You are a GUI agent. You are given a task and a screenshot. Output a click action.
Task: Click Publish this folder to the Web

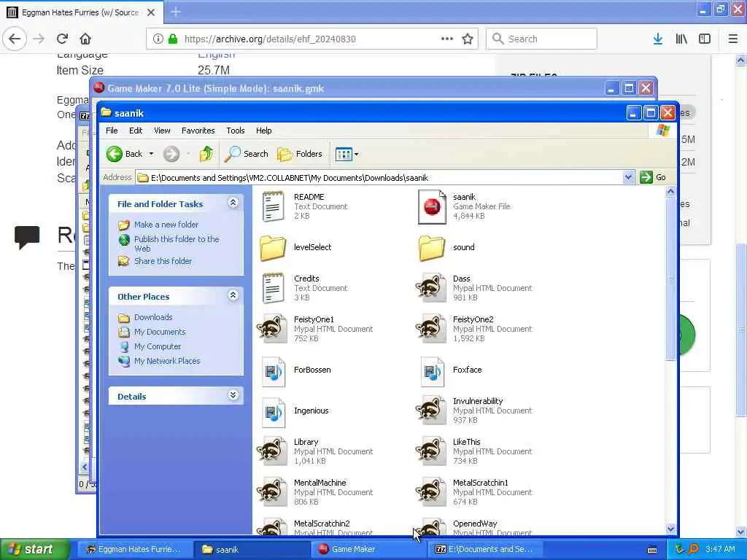pos(177,244)
